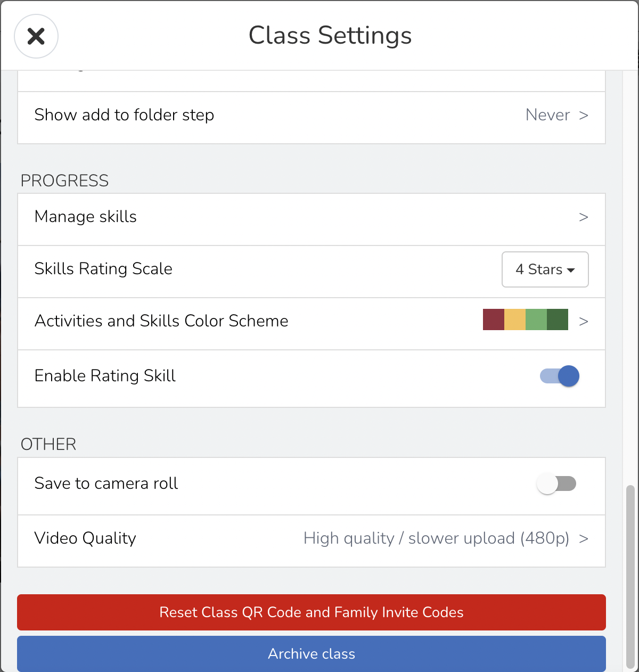The width and height of the screenshot is (639, 672).
Task: Open the Skills Rating Scale dropdown
Action: click(x=545, y=269)
